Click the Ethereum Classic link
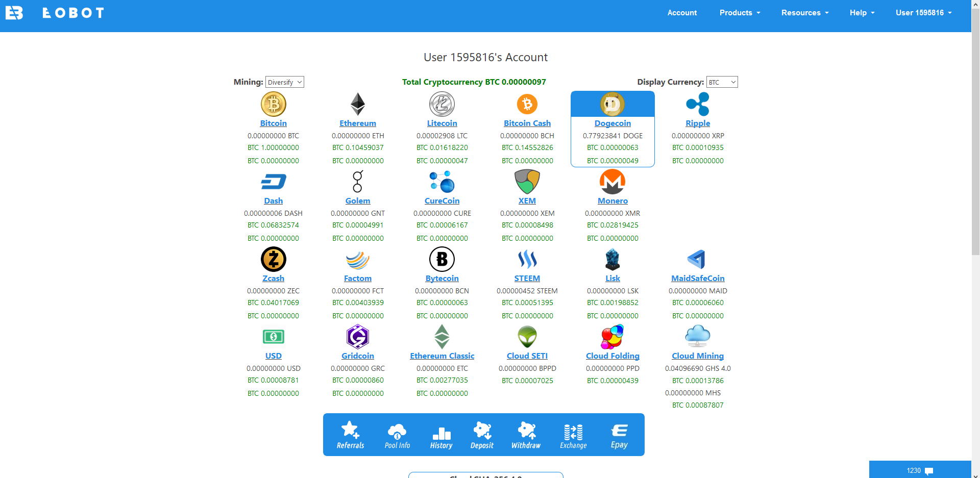This screenshot has width=980, height=478. [442, 356]
